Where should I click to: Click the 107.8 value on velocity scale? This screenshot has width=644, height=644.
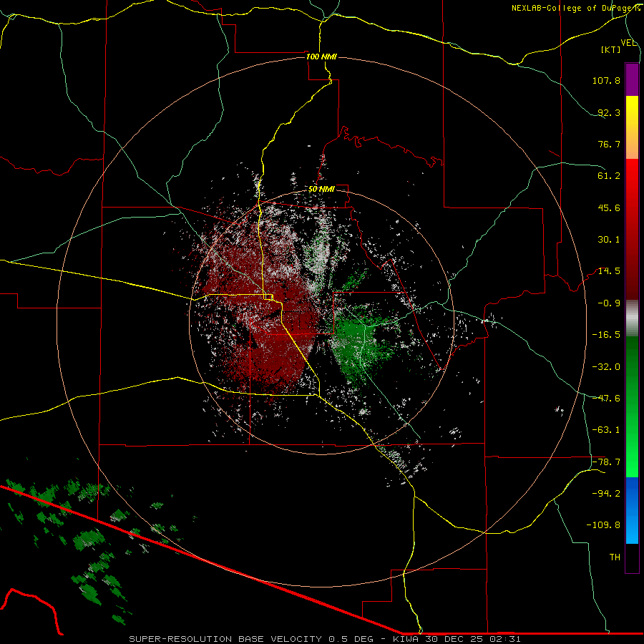tap(606, 80)
